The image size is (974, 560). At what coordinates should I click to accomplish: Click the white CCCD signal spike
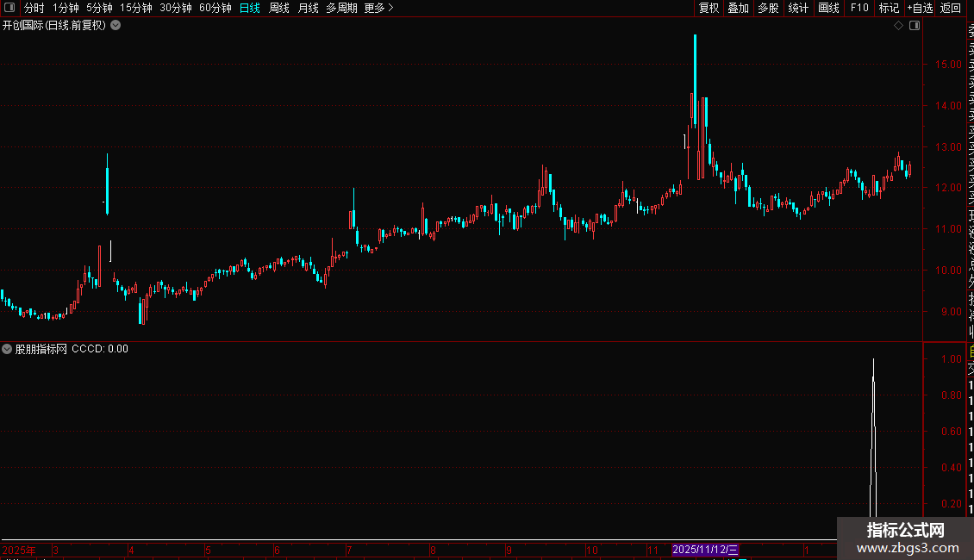[x=873, y=438]
